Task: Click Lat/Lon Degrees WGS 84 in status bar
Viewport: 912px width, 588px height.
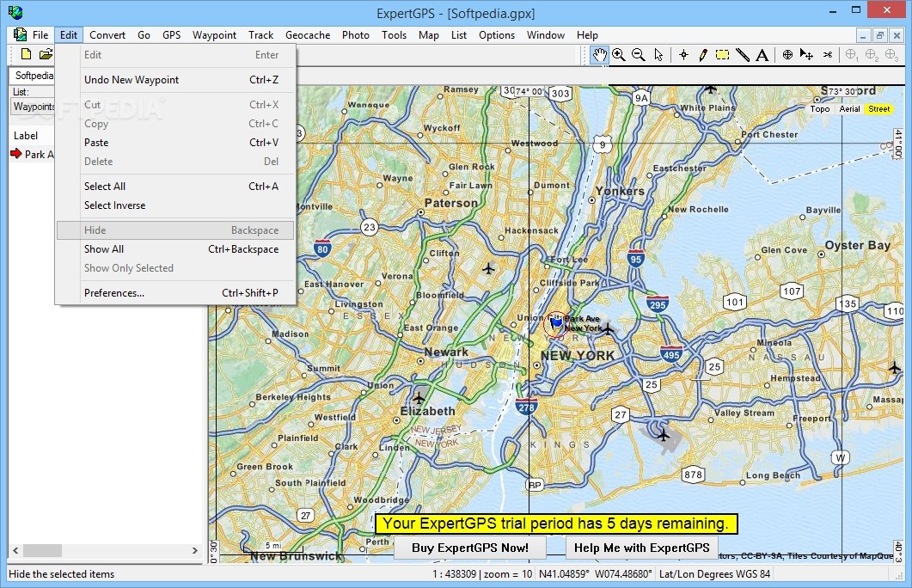Action: [714, 574]
